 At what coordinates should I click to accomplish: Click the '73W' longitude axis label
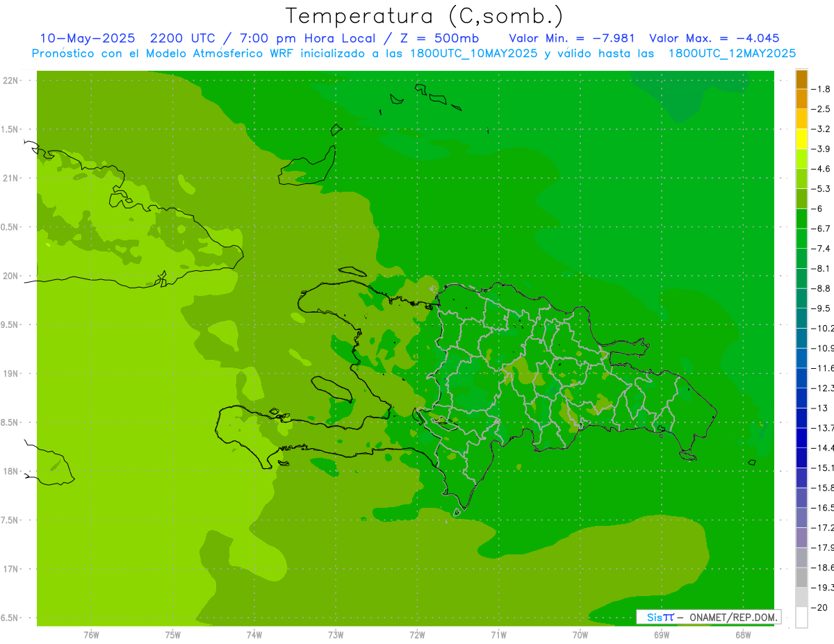click(x=336, y=634)
